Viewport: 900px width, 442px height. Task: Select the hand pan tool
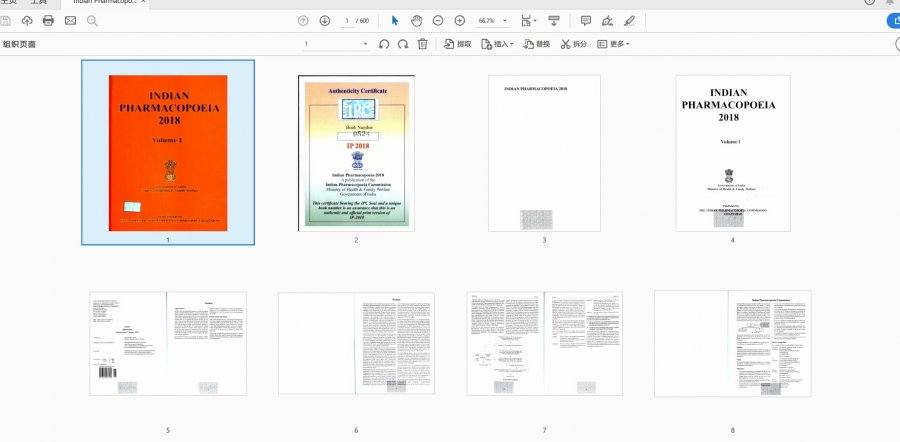(x=416, y=21)
